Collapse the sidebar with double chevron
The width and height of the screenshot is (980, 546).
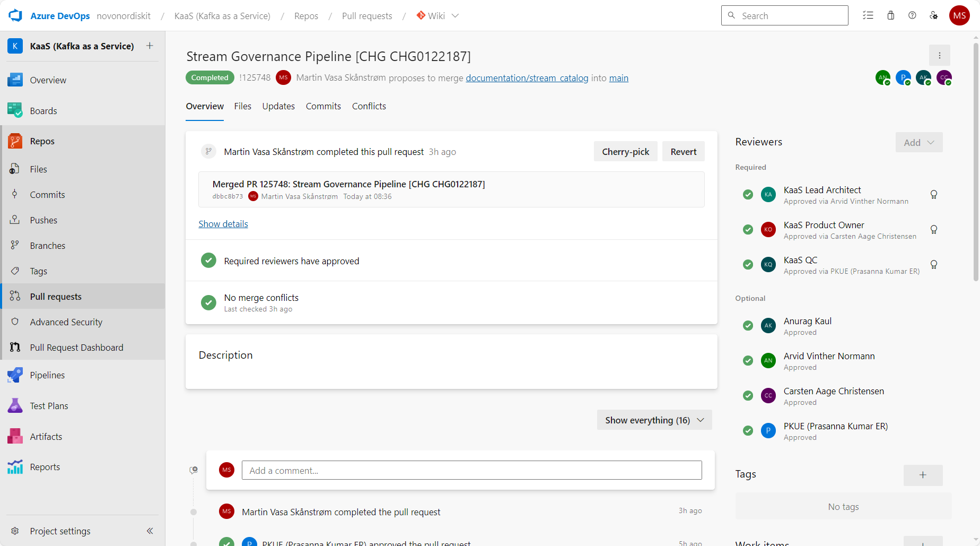coord(150,531)
